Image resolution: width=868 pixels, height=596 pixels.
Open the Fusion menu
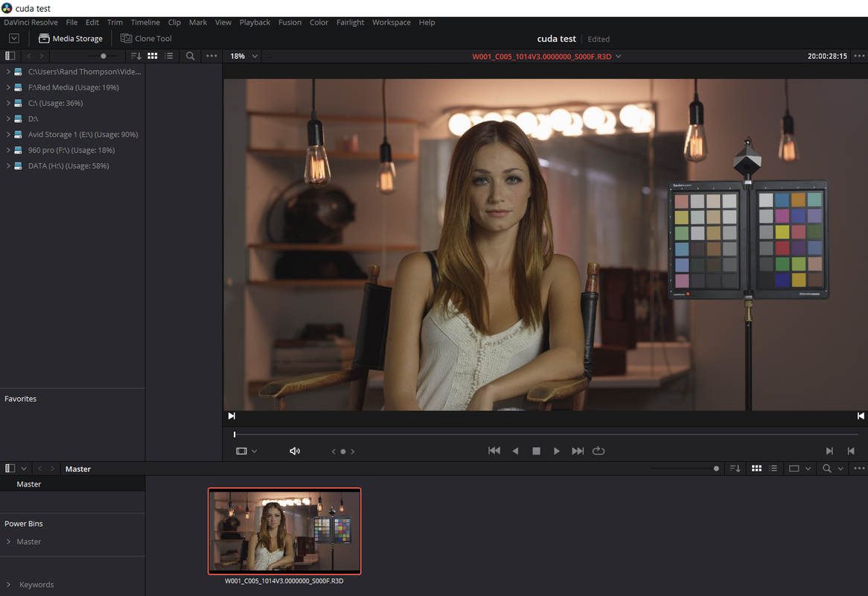[x=290, y=22]
